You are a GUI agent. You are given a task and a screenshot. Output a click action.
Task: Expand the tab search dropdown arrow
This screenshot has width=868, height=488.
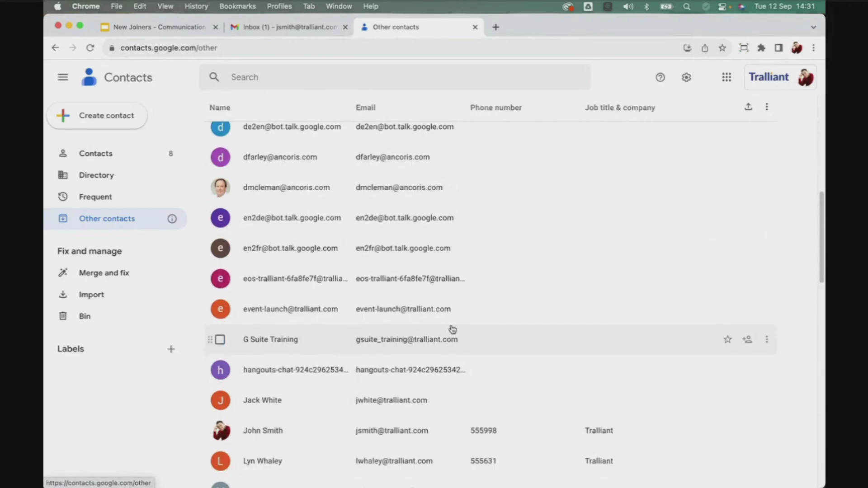click(x=813, y=27)
